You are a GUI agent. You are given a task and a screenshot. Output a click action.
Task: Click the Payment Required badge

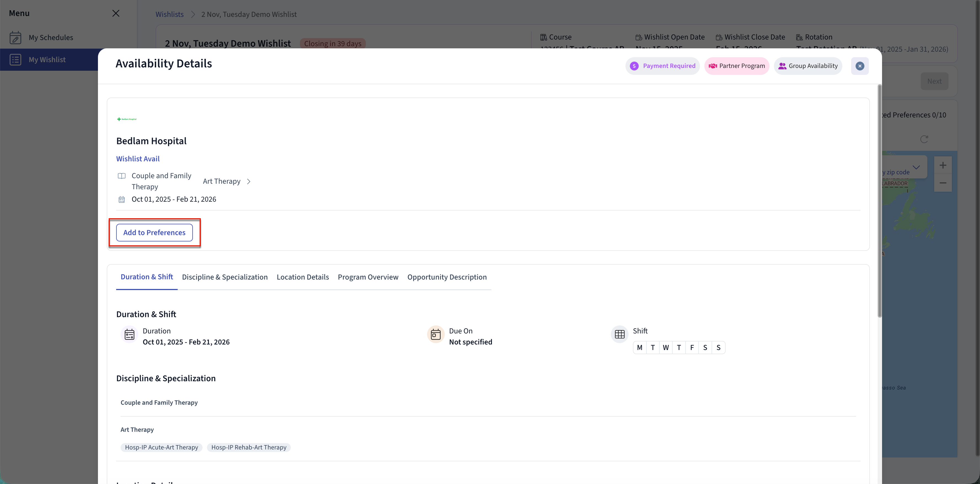[x=662, y=66]
